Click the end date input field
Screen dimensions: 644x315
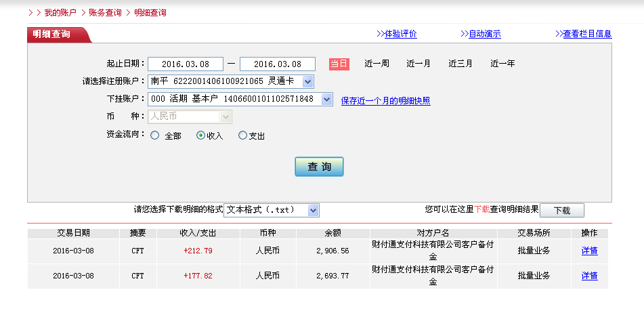[277, 64]
